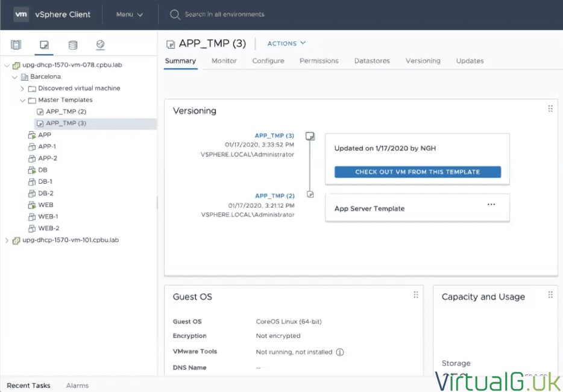Viewport: 563px width, 392px height.
Task: Click the vSphere Client title text
Action: [63, 14]
